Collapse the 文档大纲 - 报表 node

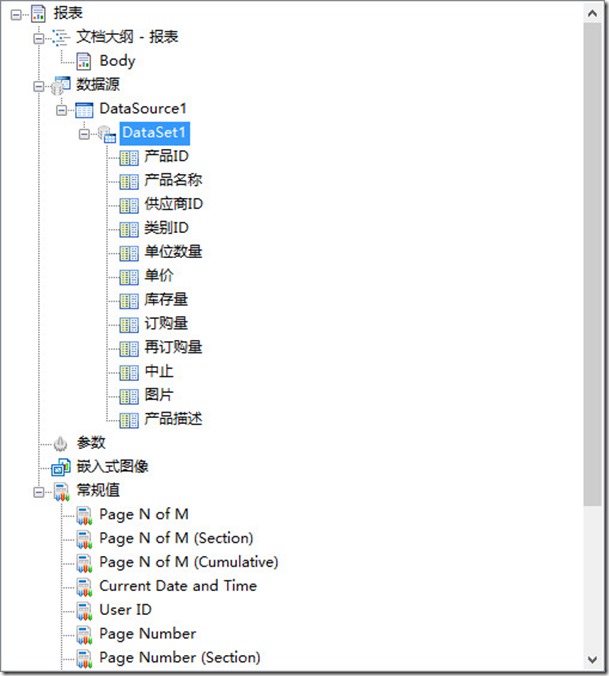point(39,39)
